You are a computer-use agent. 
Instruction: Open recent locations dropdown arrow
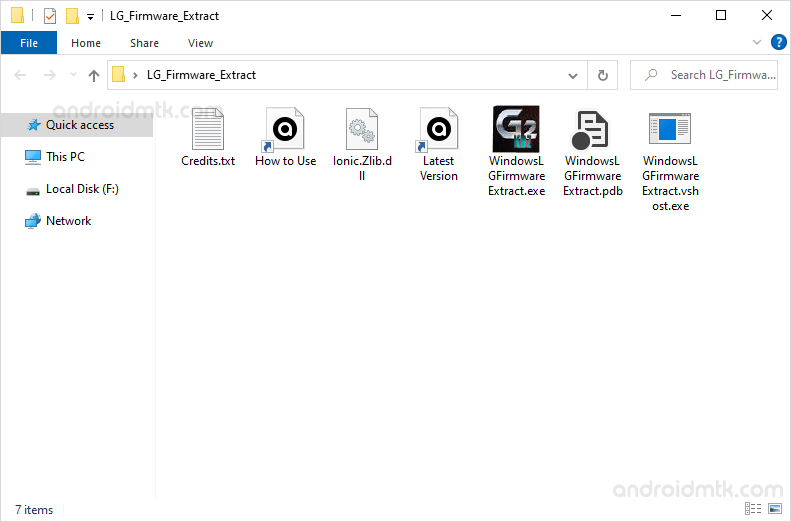coord(73,75)
